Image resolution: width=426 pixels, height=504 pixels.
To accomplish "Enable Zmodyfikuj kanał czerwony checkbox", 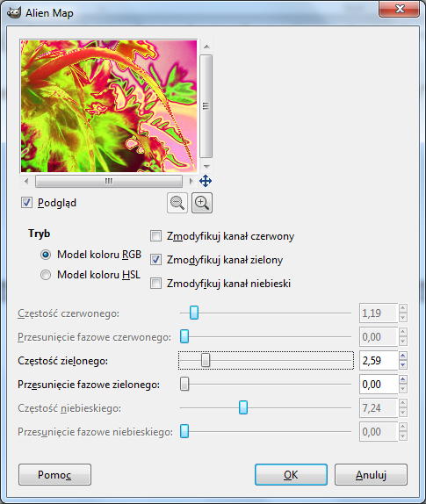I will coord(156,236).
